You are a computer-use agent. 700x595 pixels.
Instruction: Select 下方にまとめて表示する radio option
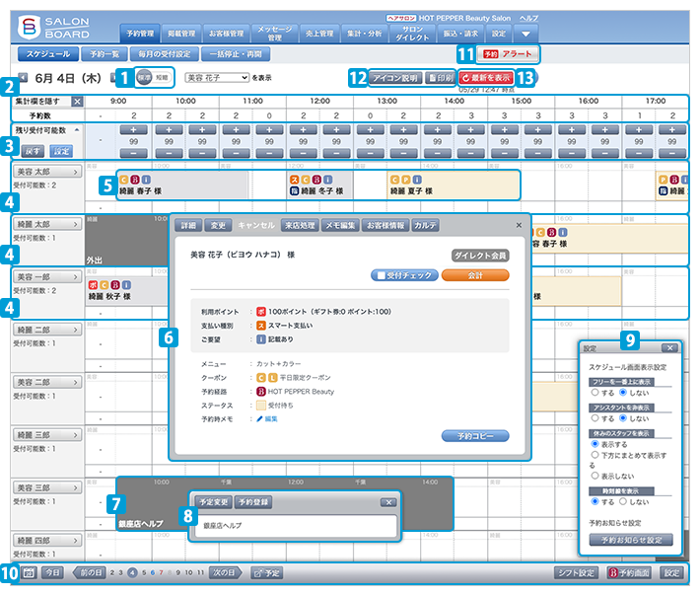[x=595, y=455]
